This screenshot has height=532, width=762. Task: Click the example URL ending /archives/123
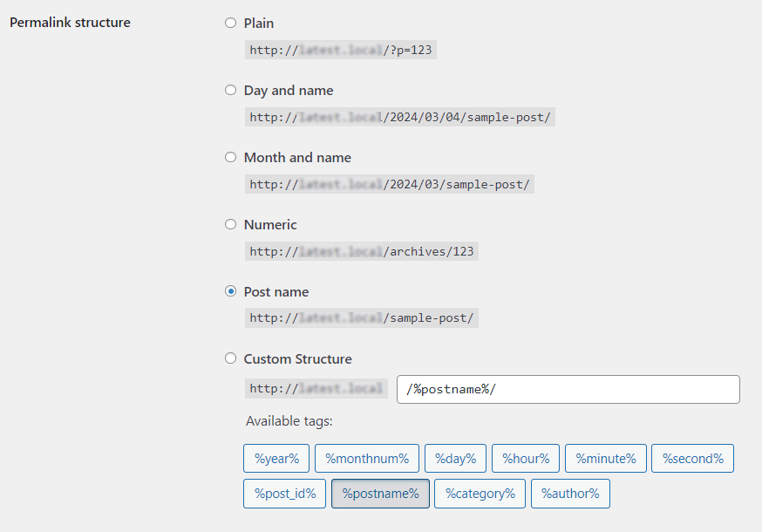coord(362,251)
